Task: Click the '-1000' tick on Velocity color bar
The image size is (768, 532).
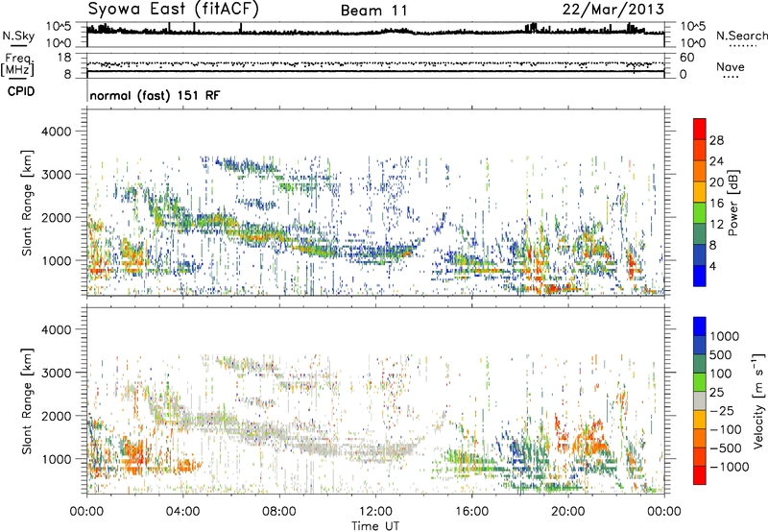Action: click(x=729, y=467)
